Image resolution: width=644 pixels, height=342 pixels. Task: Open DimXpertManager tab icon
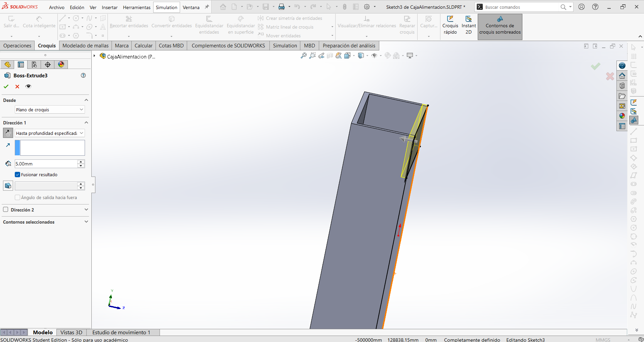click(x=48, y=65)
